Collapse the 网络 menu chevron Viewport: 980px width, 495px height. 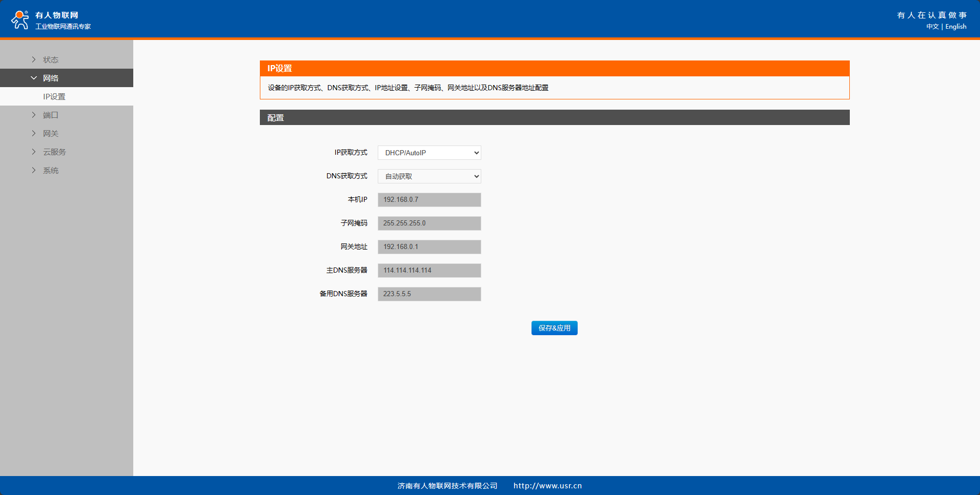34,78
